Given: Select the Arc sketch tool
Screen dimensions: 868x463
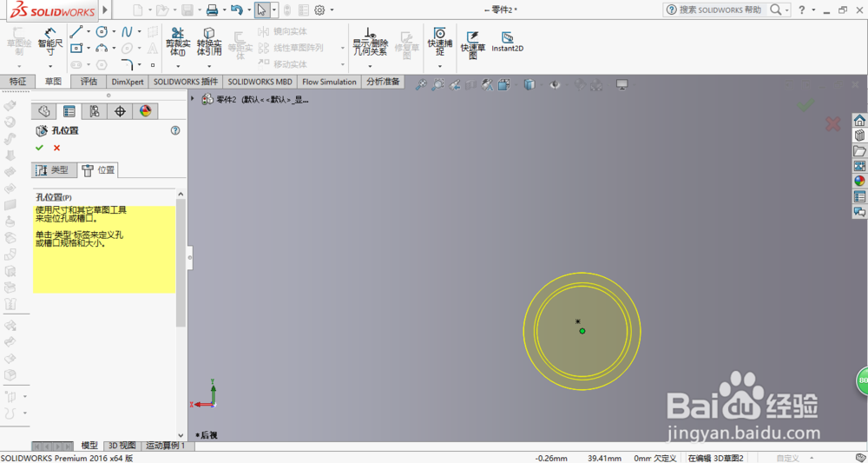Looking at the screenshot, I should click(102, 48).
